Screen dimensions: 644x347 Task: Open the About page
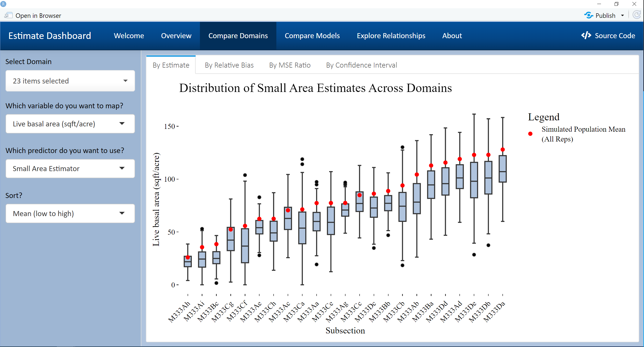coord(452,36)
